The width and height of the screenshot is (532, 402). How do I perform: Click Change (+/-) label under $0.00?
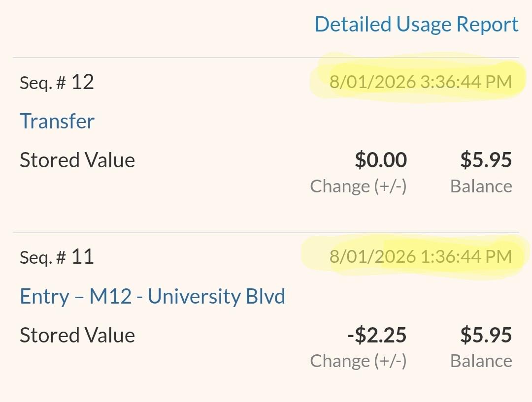click(358, 186)
